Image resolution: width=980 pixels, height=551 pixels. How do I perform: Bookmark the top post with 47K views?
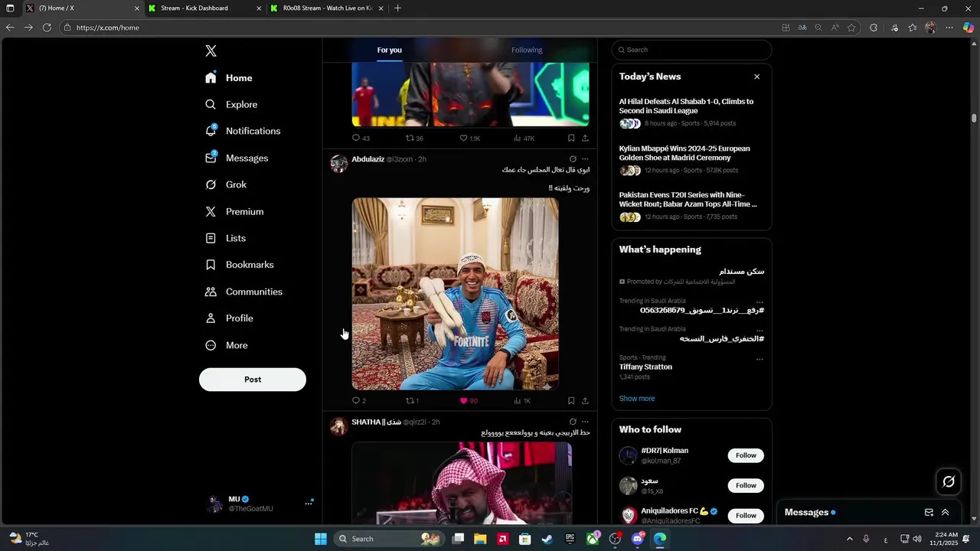click(x=571, y=139)
